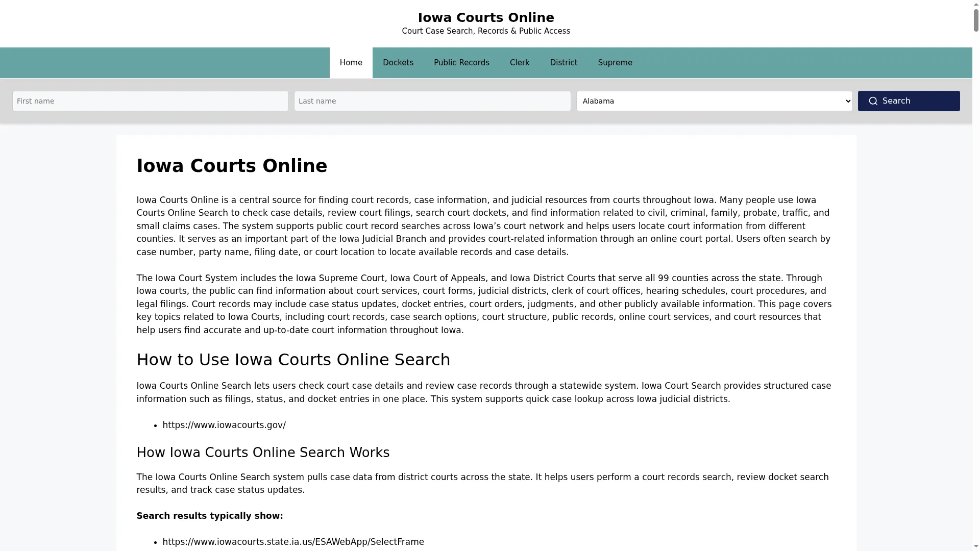Image resolution: width=980 pixels, height=551 pixels.
Task: Select the District navigation item
Action: point(563,63)
